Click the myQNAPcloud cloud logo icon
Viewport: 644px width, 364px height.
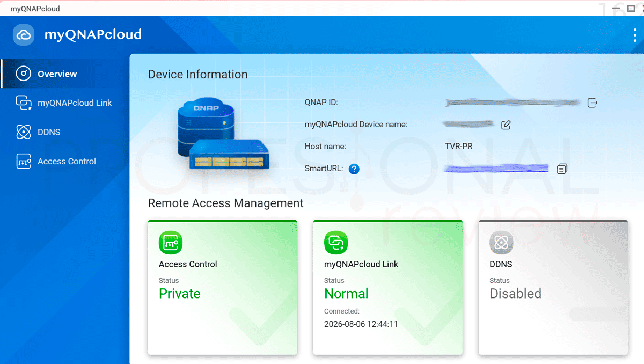(x=24, y=35)
